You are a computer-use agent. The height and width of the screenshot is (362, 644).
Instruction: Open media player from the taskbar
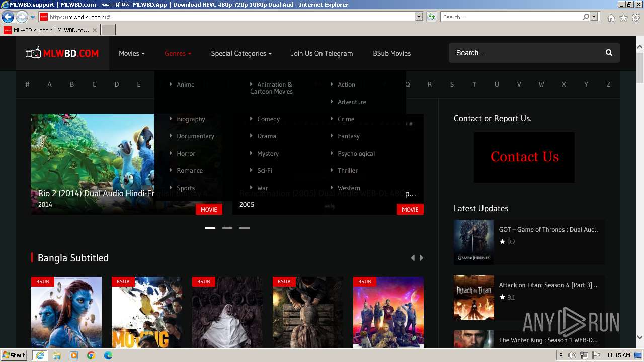click(74, 355)
